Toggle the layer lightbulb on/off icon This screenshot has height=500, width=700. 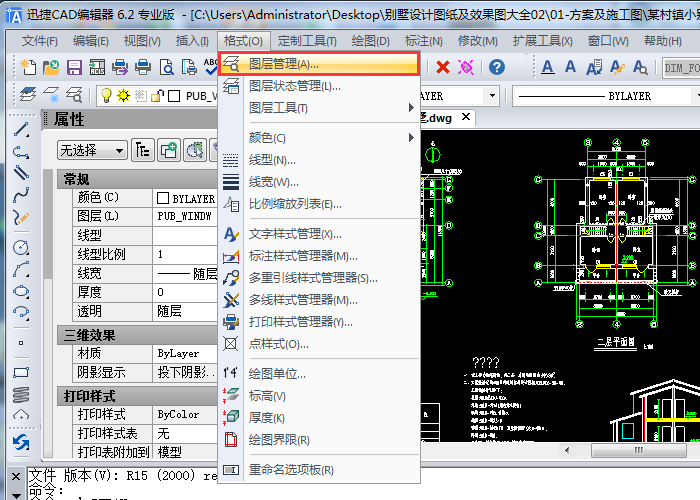click(105, 96)
